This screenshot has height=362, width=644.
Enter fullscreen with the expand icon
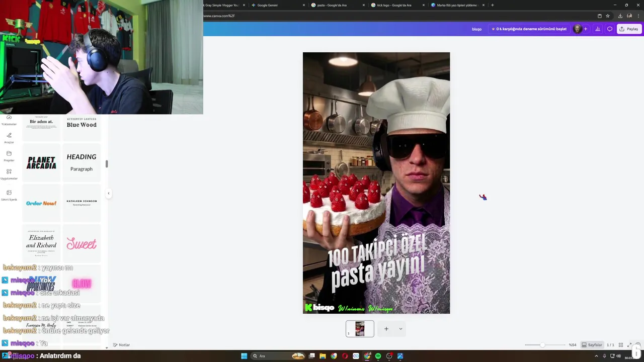pyautogui.click(x=629, y=345)
